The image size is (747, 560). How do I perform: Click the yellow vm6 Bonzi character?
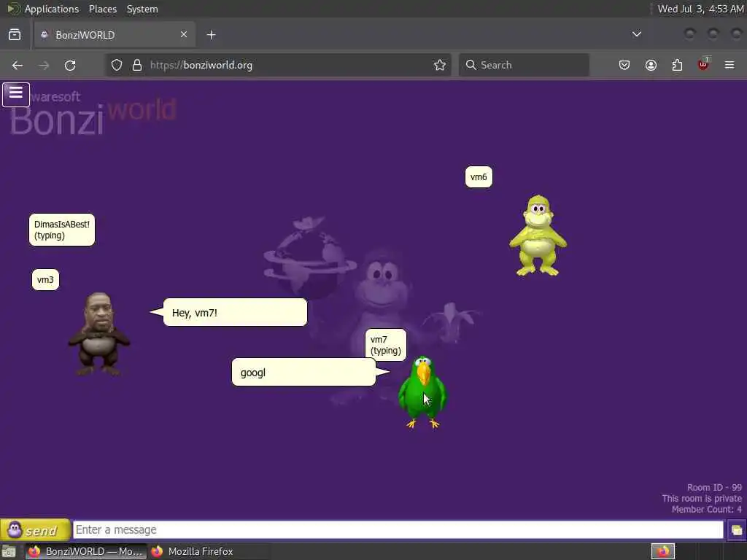538,236
